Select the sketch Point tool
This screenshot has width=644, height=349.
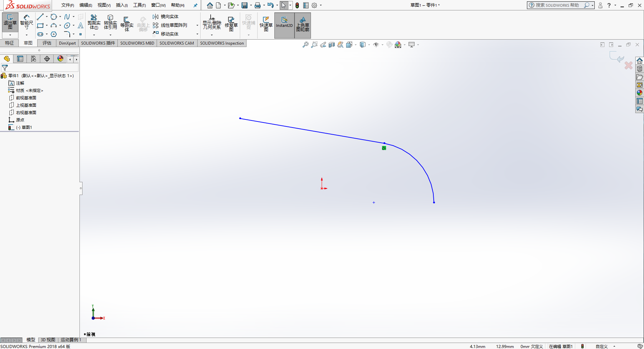(80, 34)
